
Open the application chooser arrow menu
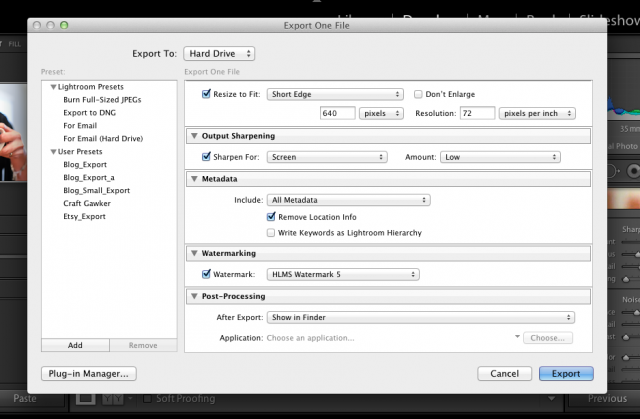pos(517,337)
